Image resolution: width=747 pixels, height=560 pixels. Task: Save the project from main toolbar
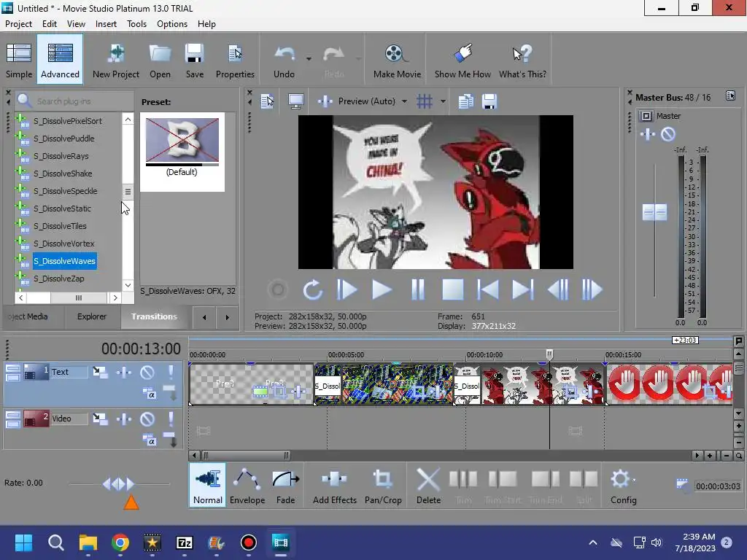194,60
